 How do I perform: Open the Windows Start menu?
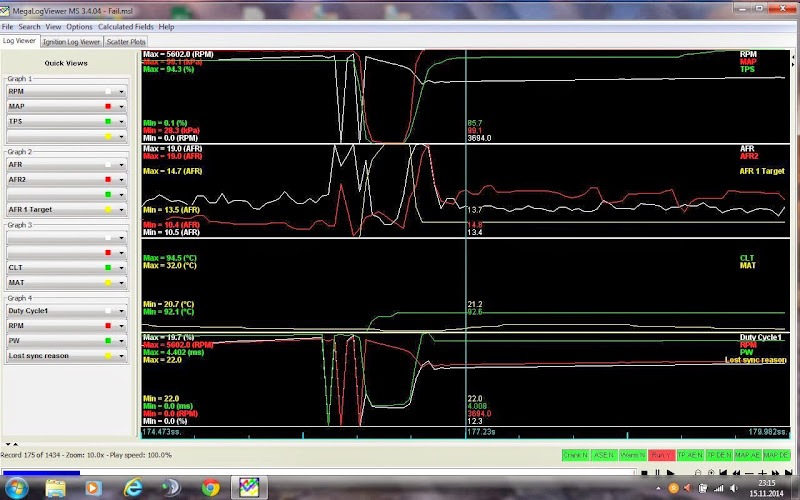click(16, 488)
